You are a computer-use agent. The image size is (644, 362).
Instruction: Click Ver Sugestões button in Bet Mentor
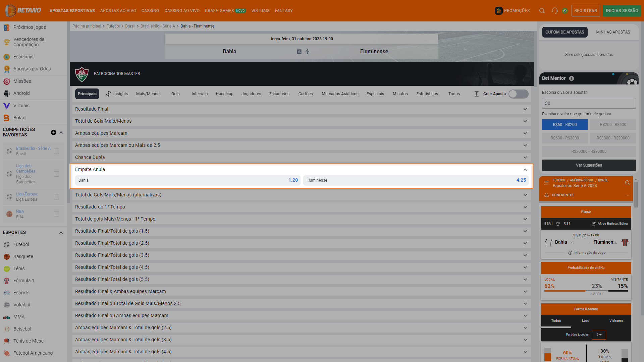point(588,165)
